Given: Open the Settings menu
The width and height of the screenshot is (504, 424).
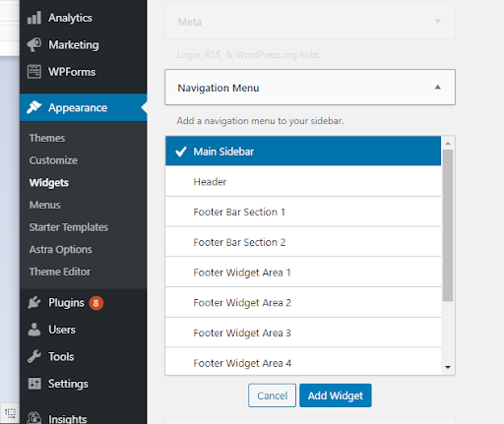Looking at the screenshot, I should pos(84,384).
